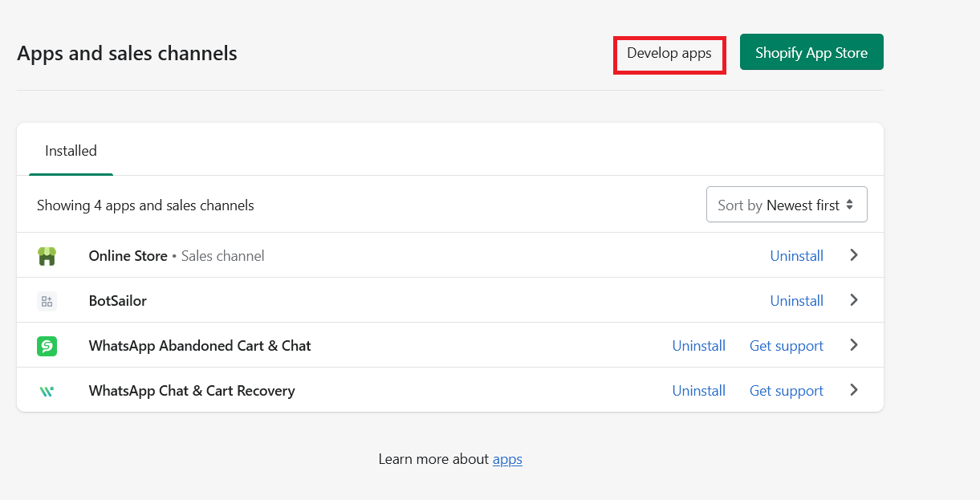
Task: Expand the BotSailor row chevron
Action: pyautogui.click(x=854, y=300)
